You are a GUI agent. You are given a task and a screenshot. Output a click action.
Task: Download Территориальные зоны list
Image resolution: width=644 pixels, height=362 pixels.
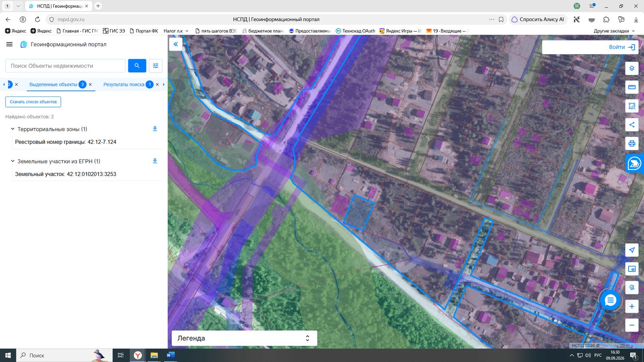coord(155,129)
